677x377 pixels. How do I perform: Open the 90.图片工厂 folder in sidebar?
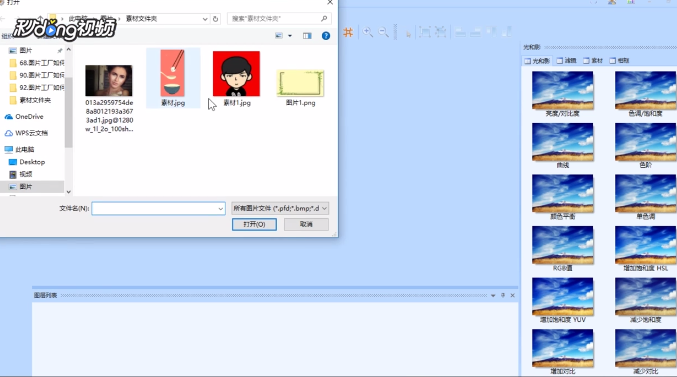click(37, 75)
